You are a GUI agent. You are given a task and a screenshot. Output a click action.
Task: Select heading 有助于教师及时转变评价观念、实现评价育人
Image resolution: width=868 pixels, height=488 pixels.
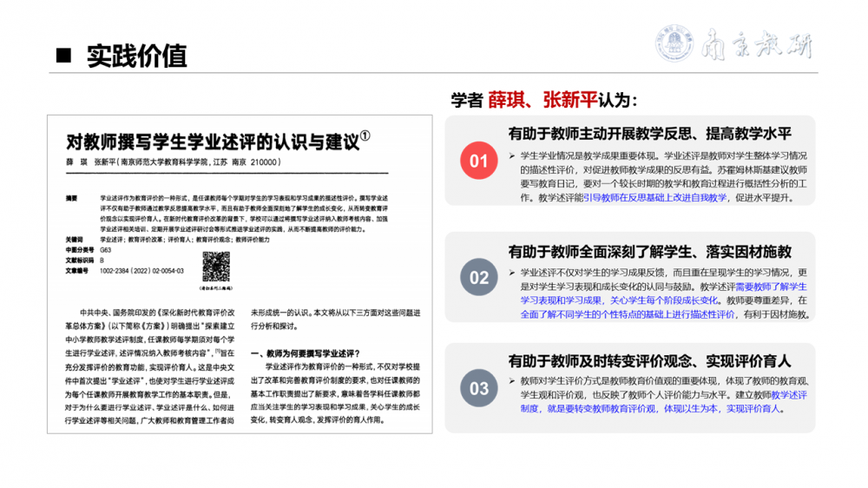point(650,360)
